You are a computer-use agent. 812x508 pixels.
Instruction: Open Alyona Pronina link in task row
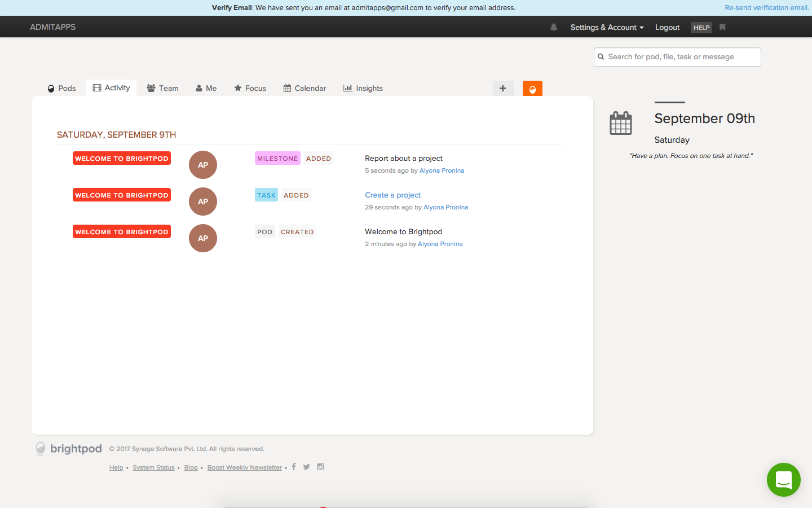445,207
